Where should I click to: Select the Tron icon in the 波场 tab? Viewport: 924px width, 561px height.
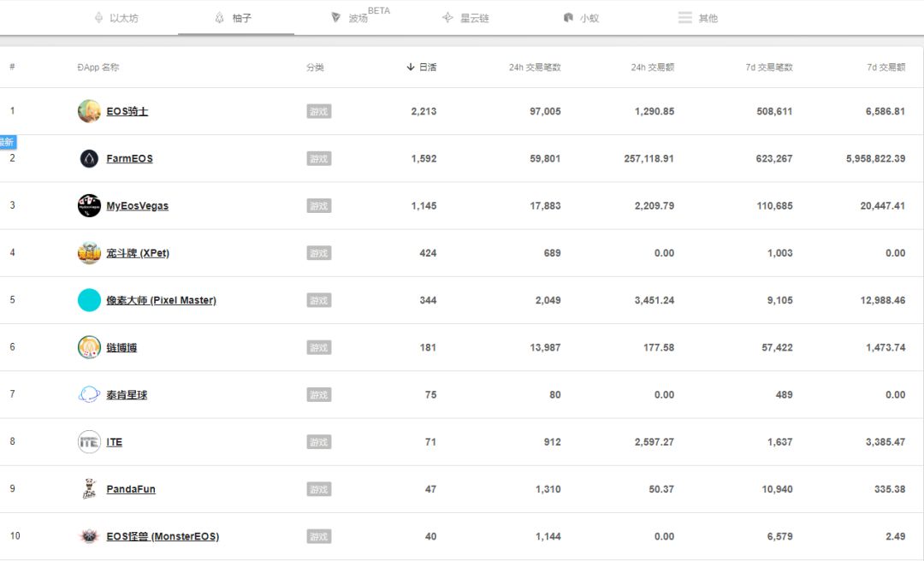[335, 18]
